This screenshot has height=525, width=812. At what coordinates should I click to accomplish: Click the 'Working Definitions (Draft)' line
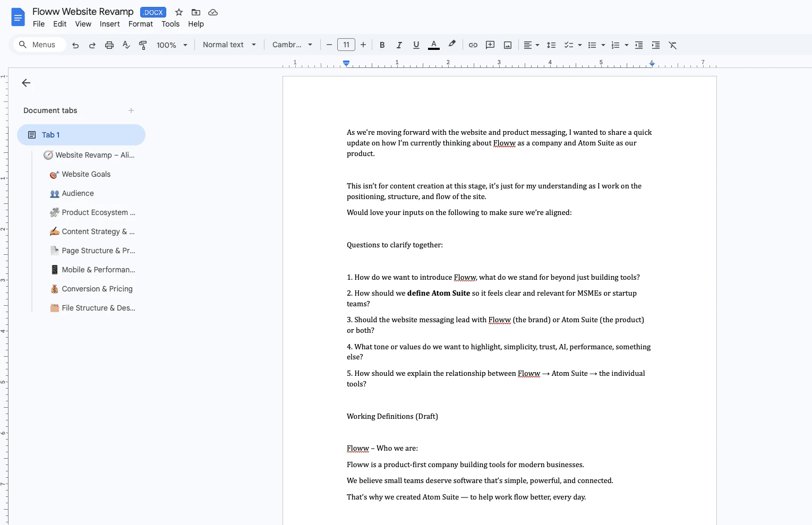pyautogui.click(x=392, y=416)
